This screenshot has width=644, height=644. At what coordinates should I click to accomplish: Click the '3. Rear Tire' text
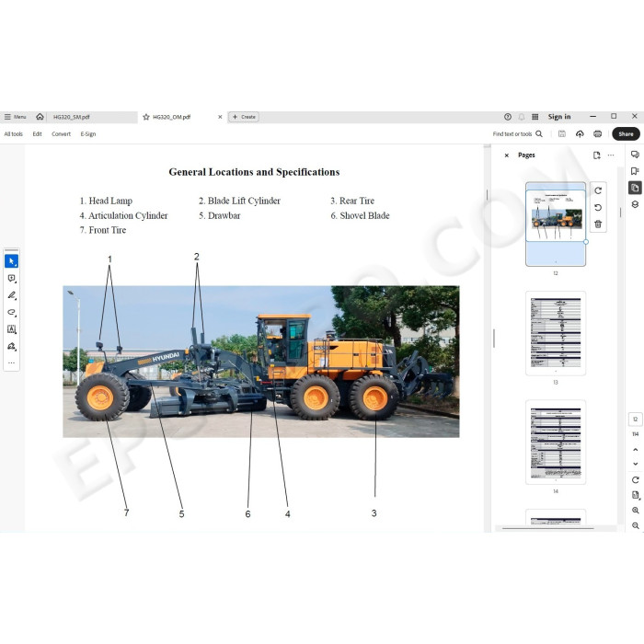(x=352, y=201)
